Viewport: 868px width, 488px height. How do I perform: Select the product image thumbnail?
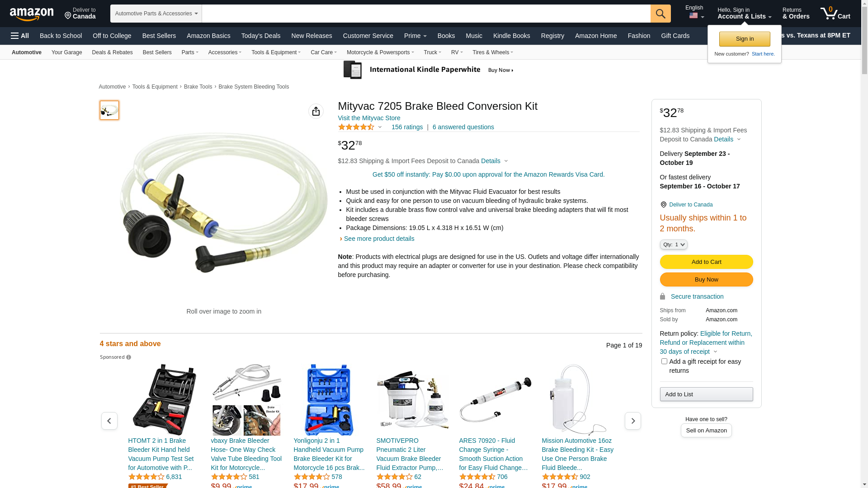tap(109, 110)
